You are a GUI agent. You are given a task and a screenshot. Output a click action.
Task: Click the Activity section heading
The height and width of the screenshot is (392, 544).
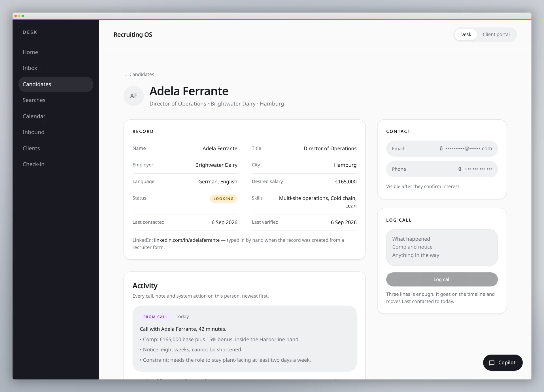tap(145, 286)
